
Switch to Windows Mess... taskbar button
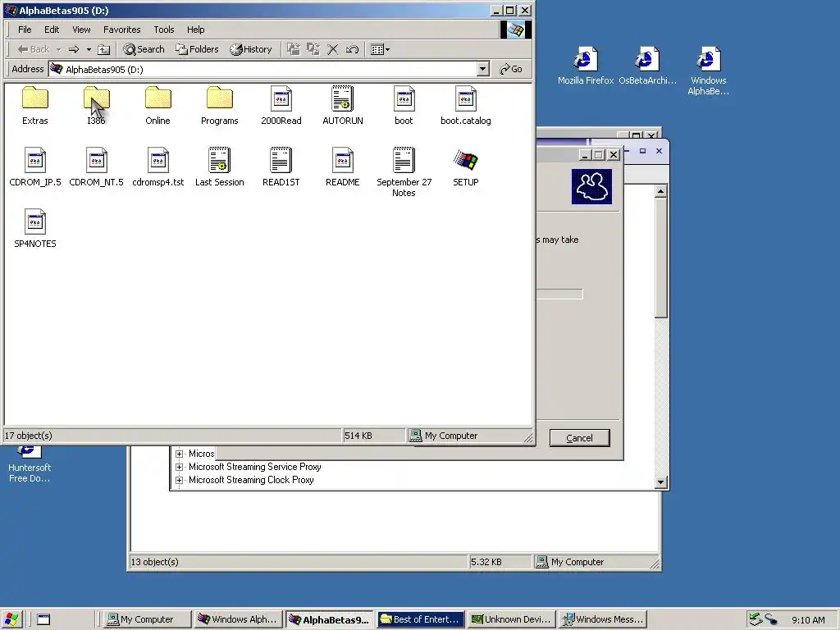click(601, 619)
